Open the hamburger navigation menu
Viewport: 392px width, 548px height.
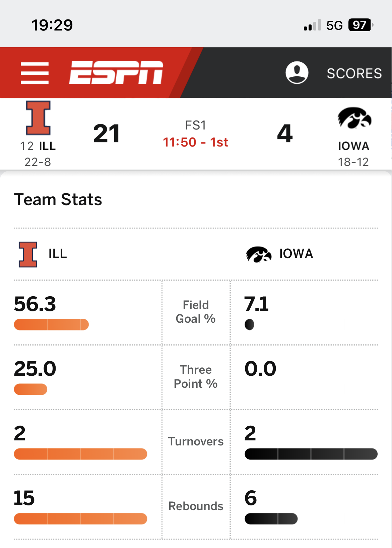35,73
